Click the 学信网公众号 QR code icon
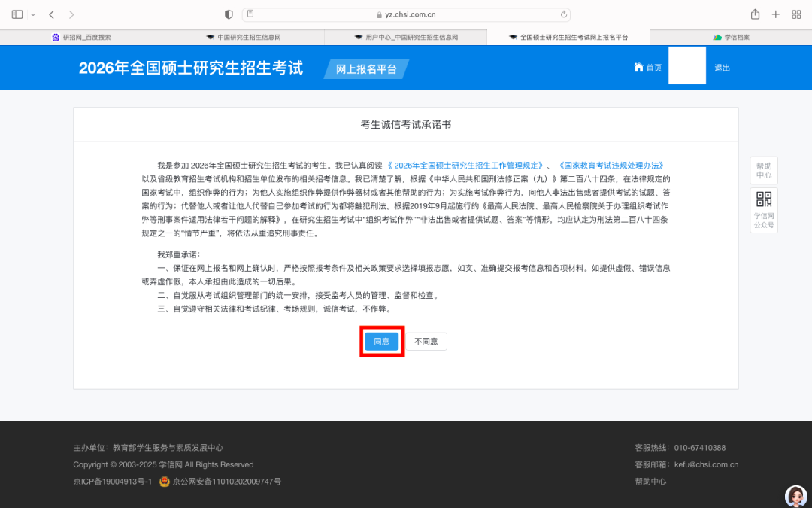812x508 pixels. click(763, 200)
